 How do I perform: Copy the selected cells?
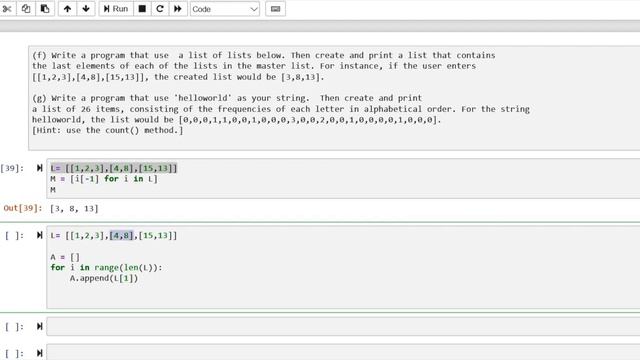26,9
